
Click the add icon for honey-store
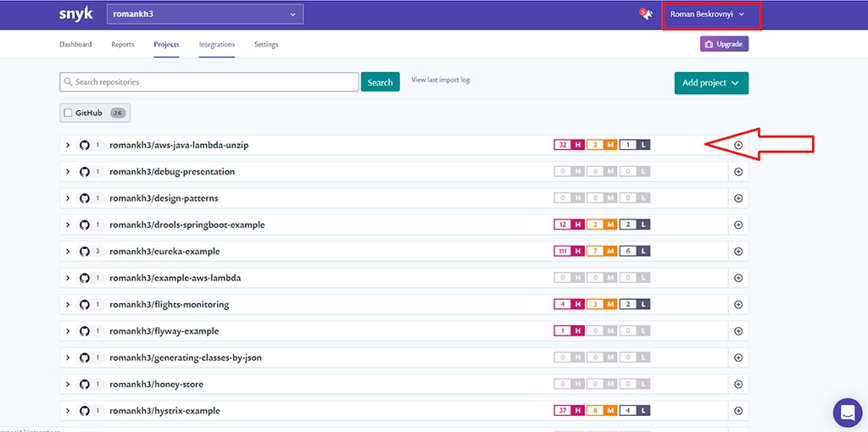(x=738, y=384)
